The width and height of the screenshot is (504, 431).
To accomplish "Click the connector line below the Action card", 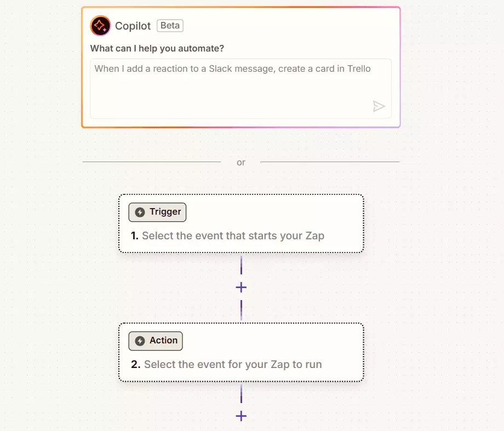I will point(241,393).
